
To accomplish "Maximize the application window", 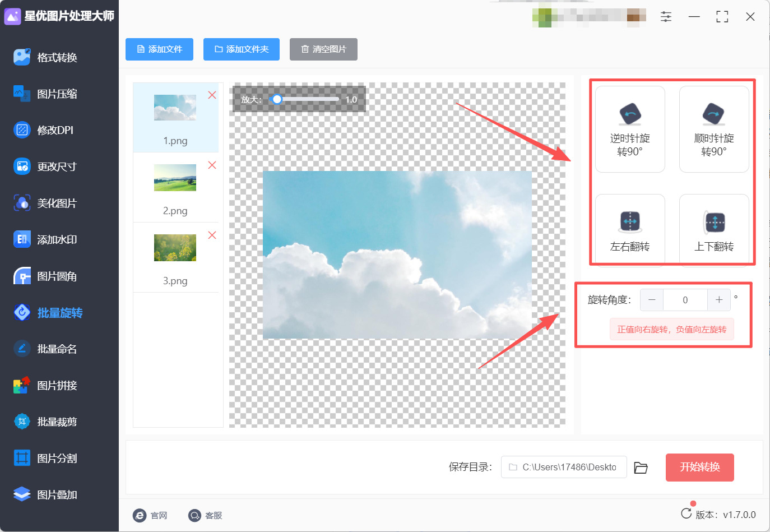I will (722, 17).
